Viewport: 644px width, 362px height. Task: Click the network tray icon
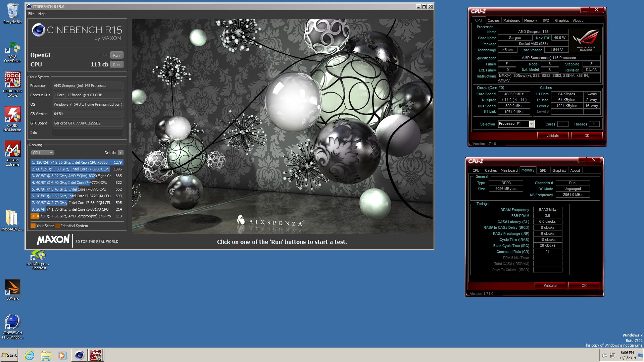pos(612,355)
